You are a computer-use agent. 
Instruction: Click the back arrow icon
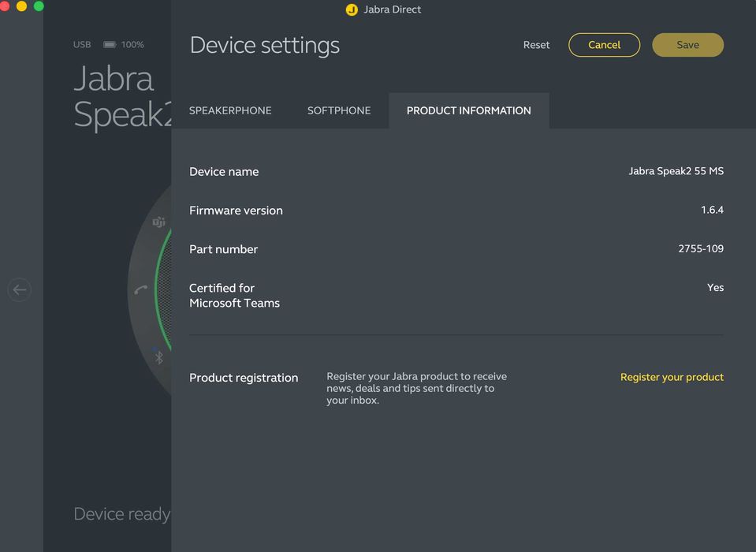(x=19, y=289)
